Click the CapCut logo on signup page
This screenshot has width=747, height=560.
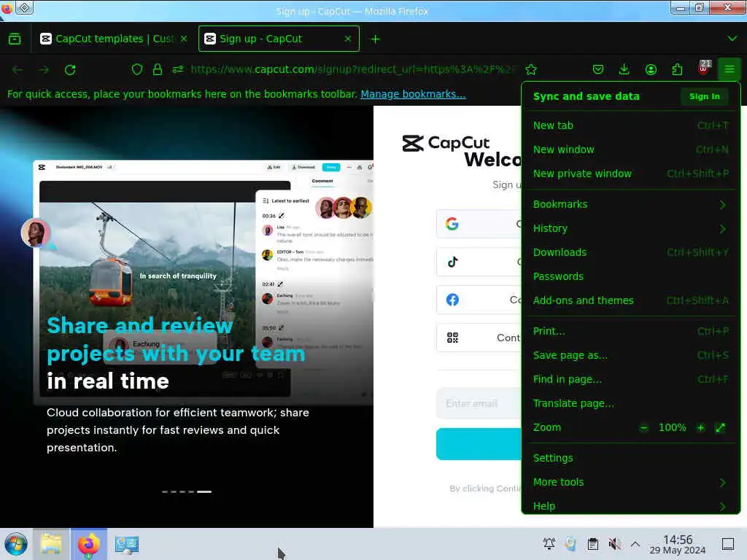[x=446, y=143]
